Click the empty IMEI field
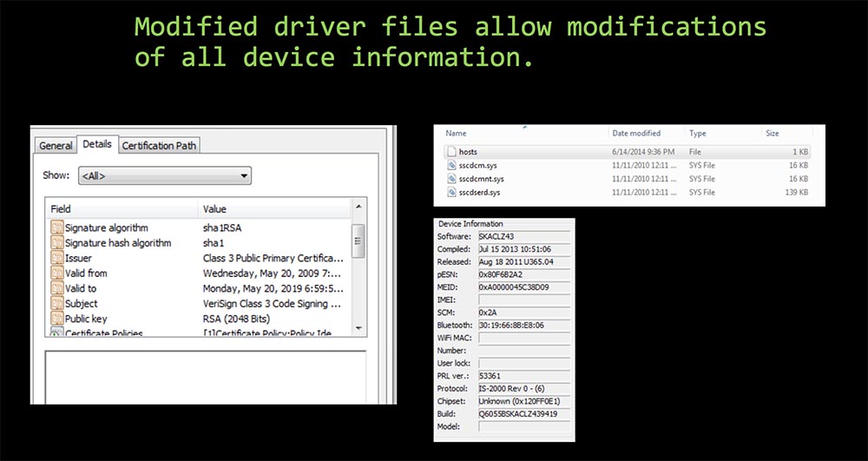The width and height of the screenshot is (868, 461). (x=523, y=300)
